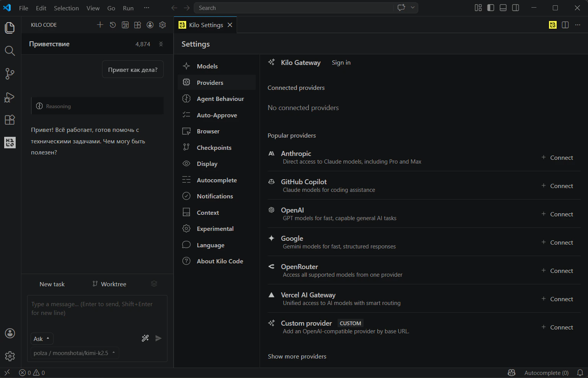The width and height of the screenshot is (588, 378).
Task: Open Notifications settings section
Action: point(217,196)
